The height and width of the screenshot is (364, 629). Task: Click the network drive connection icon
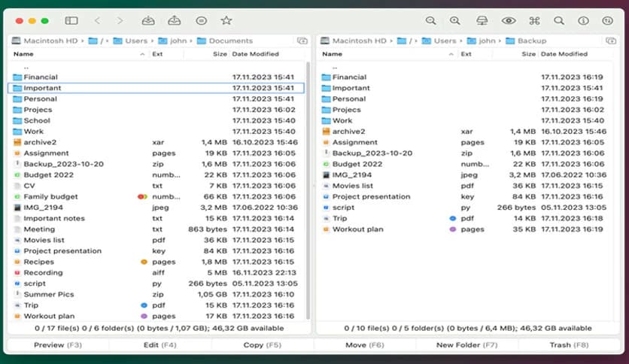click(x=483, y=20)
